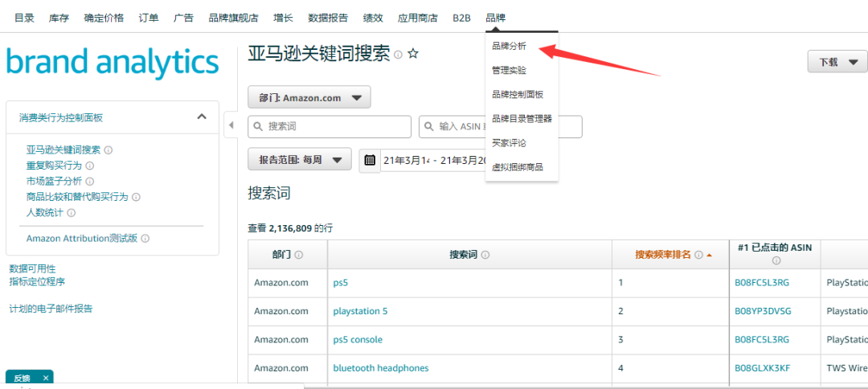868x389 pixels.
Task: Click info icon in 搜索频率排名 column header
Action: coord(698,255)
